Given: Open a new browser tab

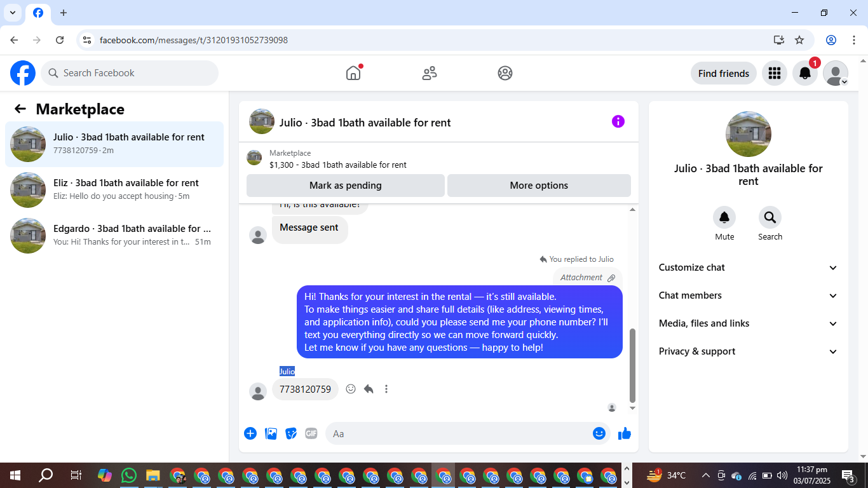Looking at the screenshot, I should (x=63, y=13).
